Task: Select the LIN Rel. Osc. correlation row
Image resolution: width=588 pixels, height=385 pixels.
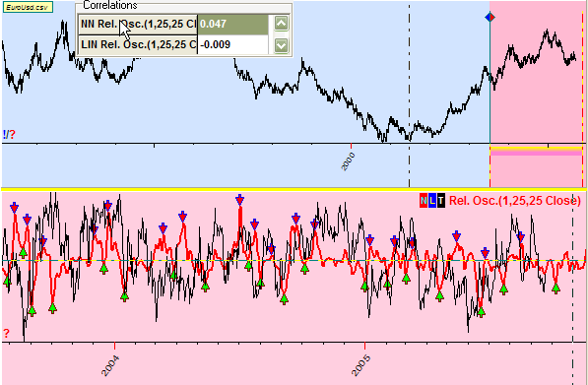Action: click(x=173, y=45)
